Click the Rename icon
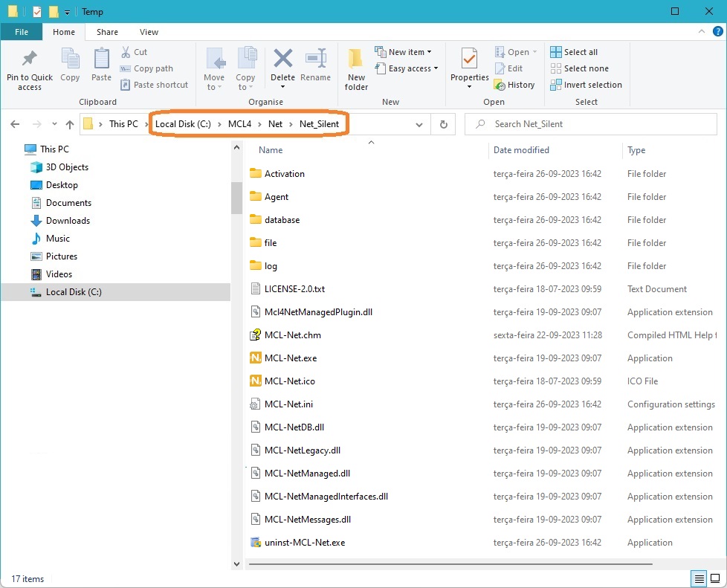This screenshot has width=727, height=588. 316,59
